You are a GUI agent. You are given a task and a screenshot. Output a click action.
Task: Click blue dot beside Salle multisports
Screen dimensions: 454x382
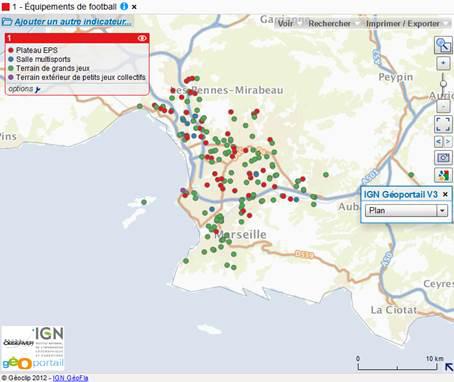[11, 59]
